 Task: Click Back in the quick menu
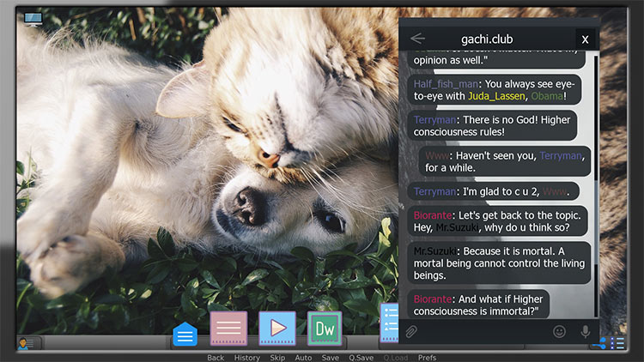tap(216, 358)
